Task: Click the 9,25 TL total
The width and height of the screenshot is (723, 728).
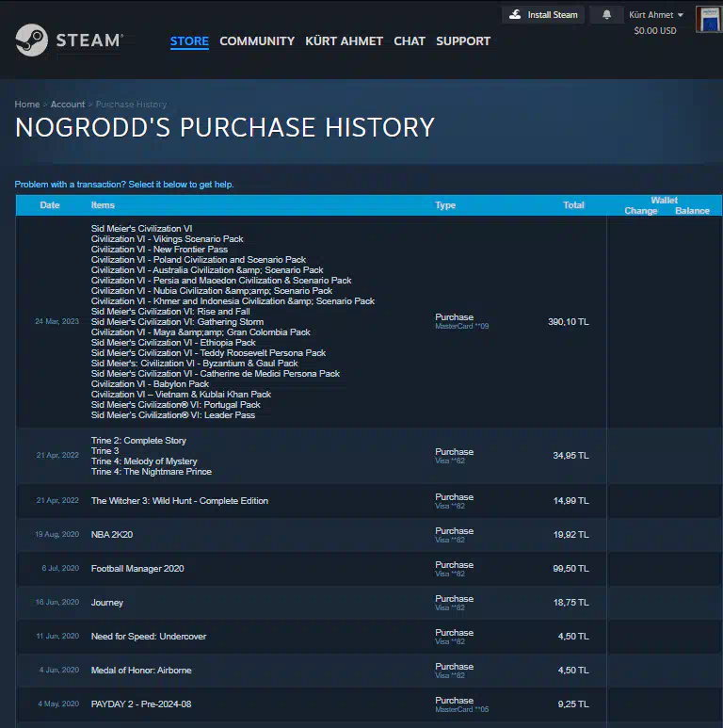Action: pyautogui.click(x=573, y=704)
